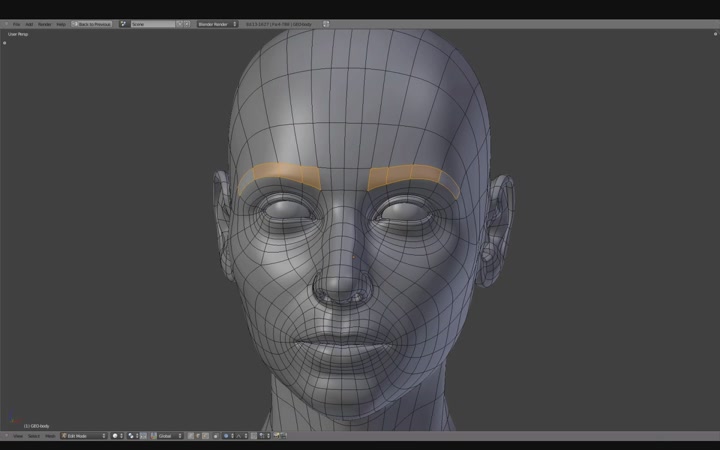Click the Back to Previous button
The width and height of the screenshot is (720, 450).
pyautogui.click(x=91, y=24)
